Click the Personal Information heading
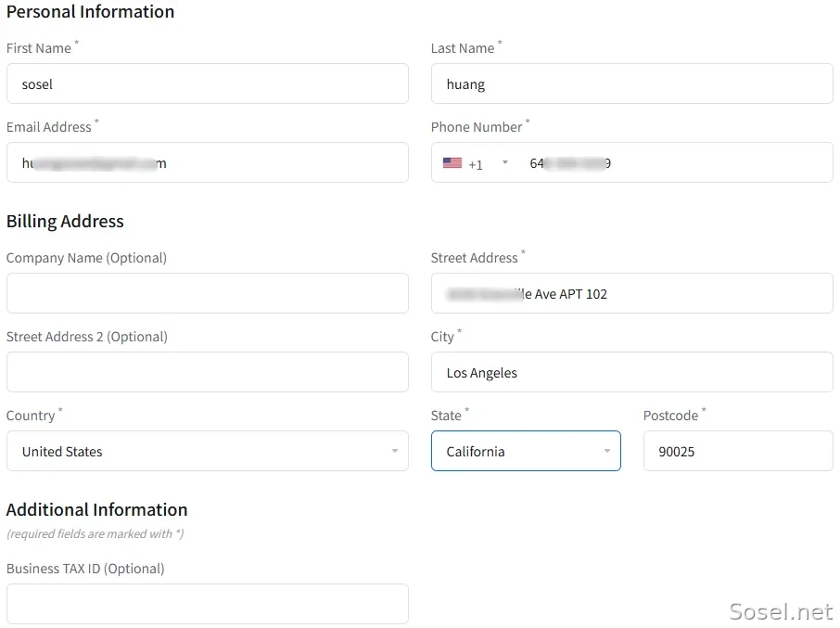 click(x=90, y=11)
